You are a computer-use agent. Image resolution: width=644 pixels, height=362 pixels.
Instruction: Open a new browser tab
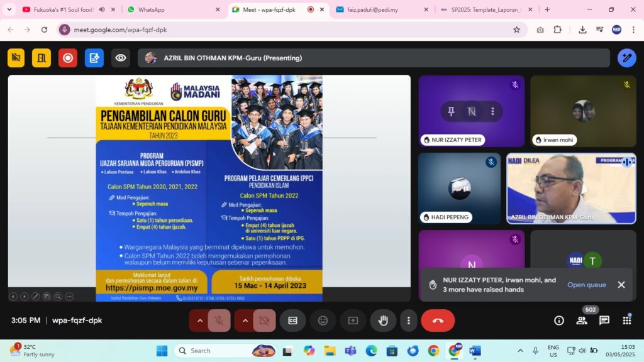tap(547, 9)
